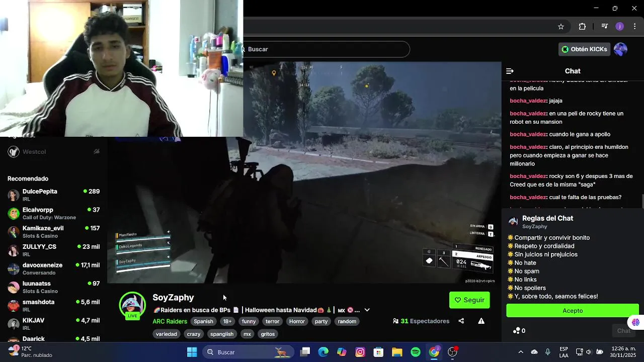Open the Chrome three-dot menu
Viewport: 644px width, 362px height.
[634, 27]
